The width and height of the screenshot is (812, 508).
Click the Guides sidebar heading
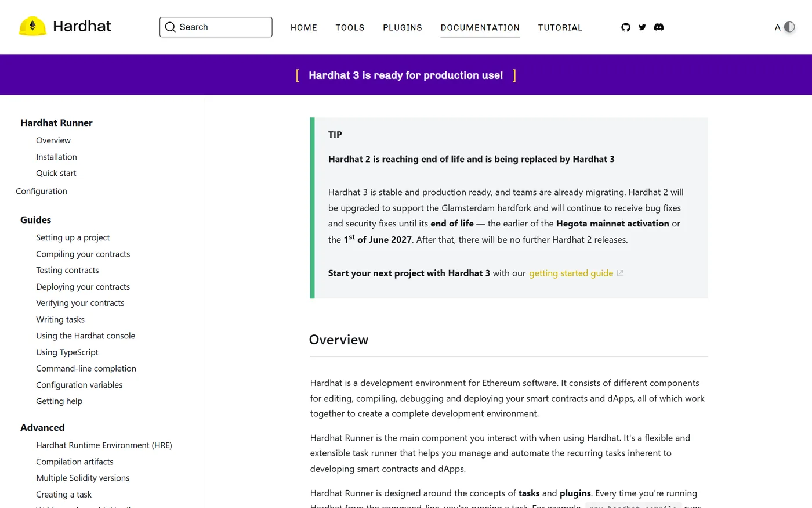(36, 219)
